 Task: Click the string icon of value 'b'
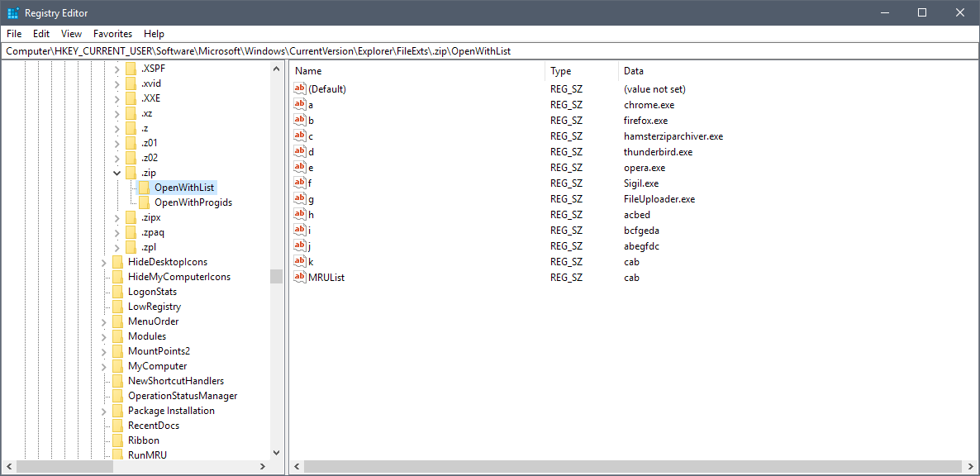click(x=300, y=120)
